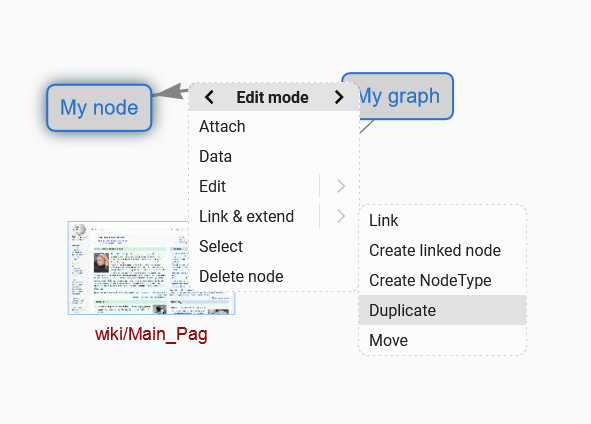Click the highlighted Duplicate option
The image size is (591, 424).
442,310
